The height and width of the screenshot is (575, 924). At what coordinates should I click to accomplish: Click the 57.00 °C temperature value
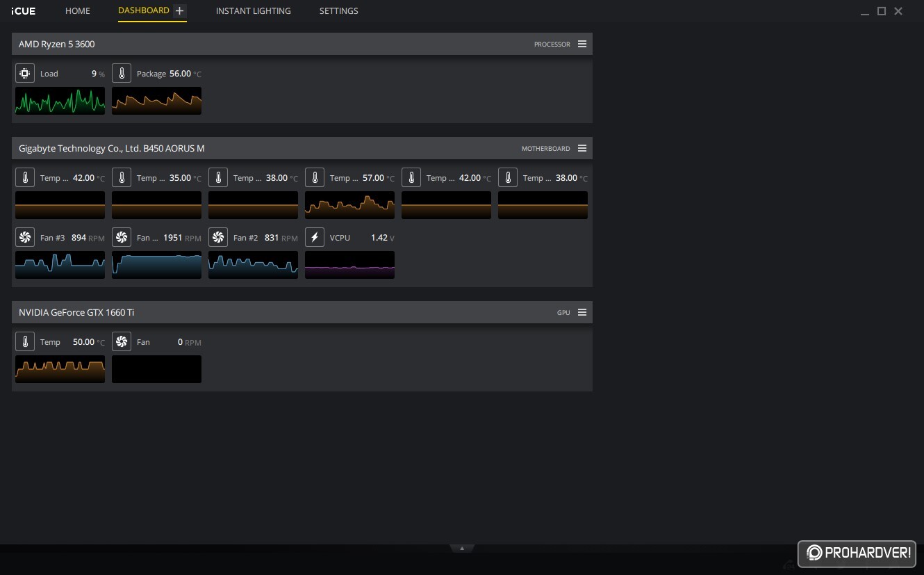click(x=379, y=178)
